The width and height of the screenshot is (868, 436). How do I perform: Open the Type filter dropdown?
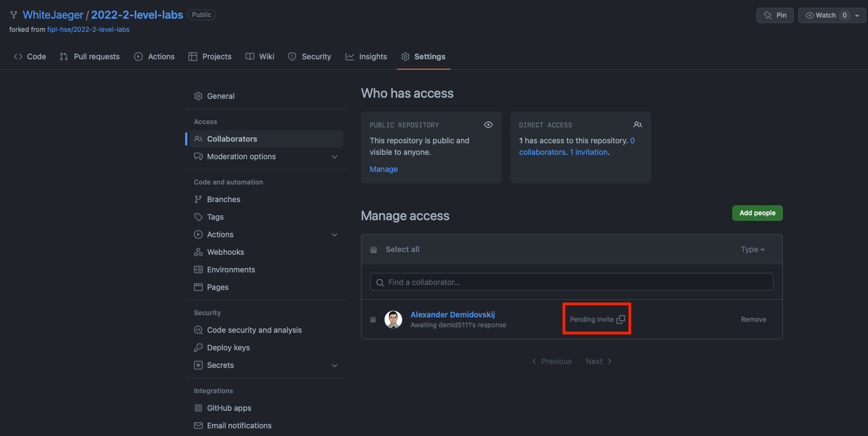click(752, 249)
